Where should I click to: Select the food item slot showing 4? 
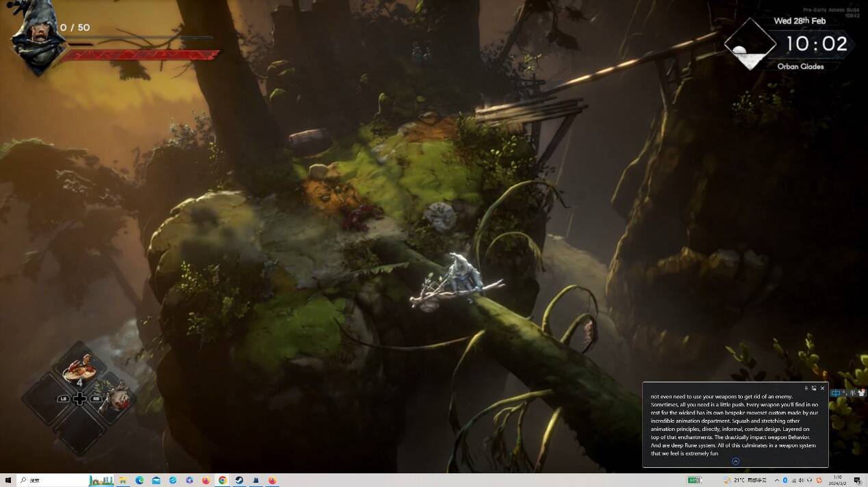80,371
